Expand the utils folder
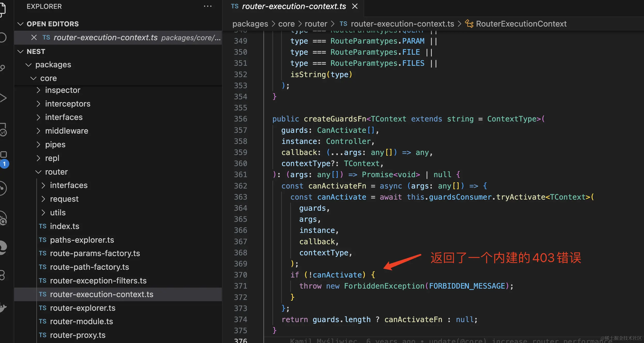Screen dimensions: 644x343 (x=43, y=213)
